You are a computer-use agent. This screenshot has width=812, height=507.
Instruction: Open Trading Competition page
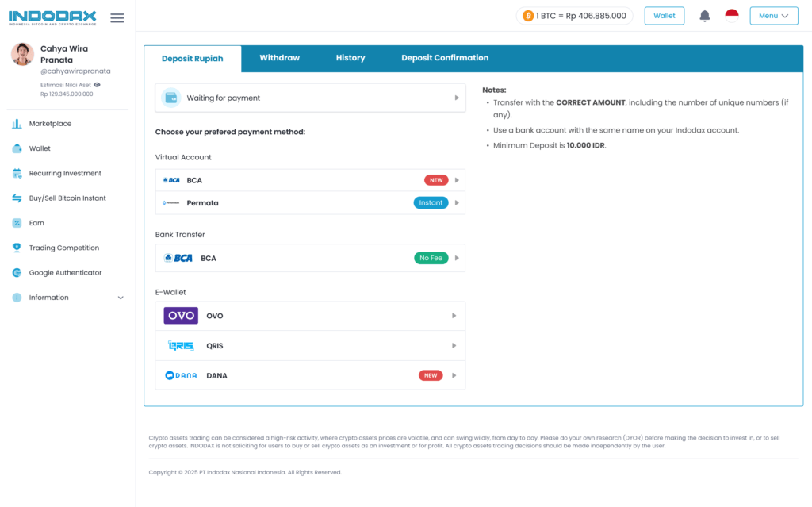64,248
